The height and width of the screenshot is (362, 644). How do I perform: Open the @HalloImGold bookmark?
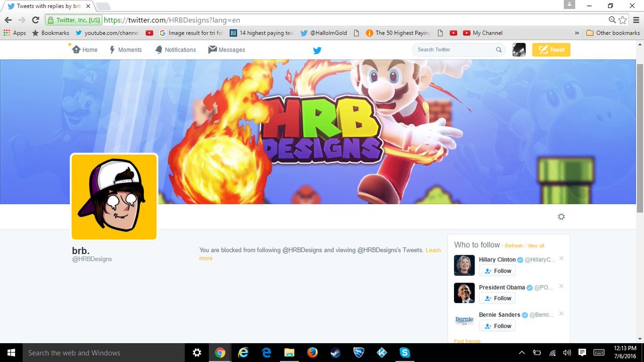click(x=324, y=33)
